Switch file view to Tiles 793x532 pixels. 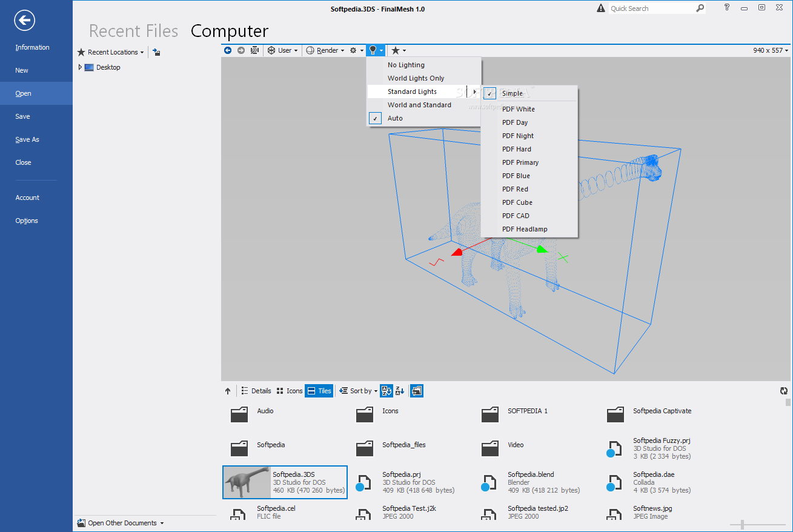[x=319, y=391]
